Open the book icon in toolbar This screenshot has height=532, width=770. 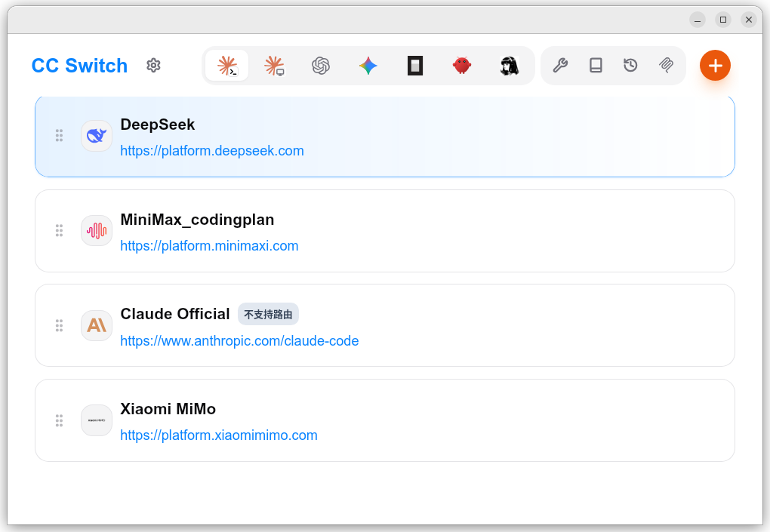596,65
